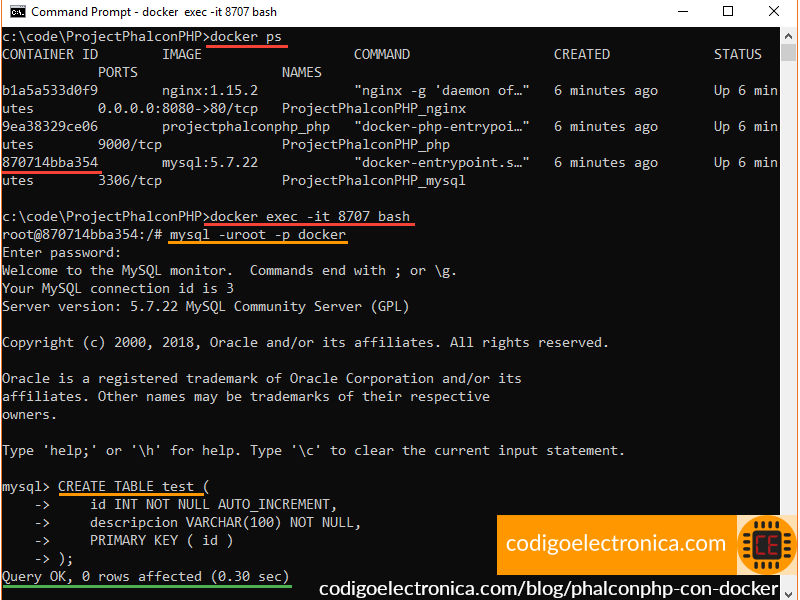Viewport: 800px width, 600px height.
Task: Click the 'CREATE TABLE test (' statement
Action: 134,487
